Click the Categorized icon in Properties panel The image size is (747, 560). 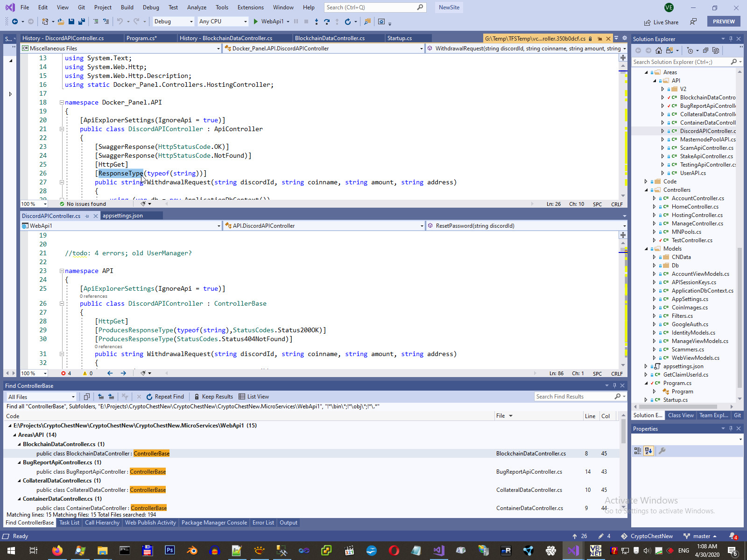pyautogui.click(x=638, y=451)
